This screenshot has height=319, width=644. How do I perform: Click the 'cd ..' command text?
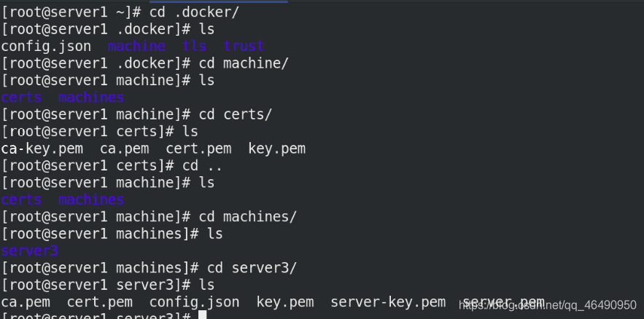pos(203,166)
